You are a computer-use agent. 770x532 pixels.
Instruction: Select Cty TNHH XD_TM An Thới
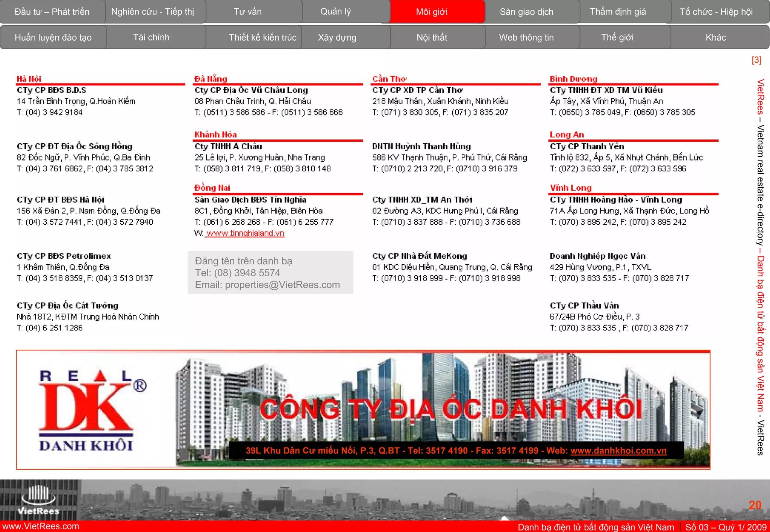click(x=422, y=200)
